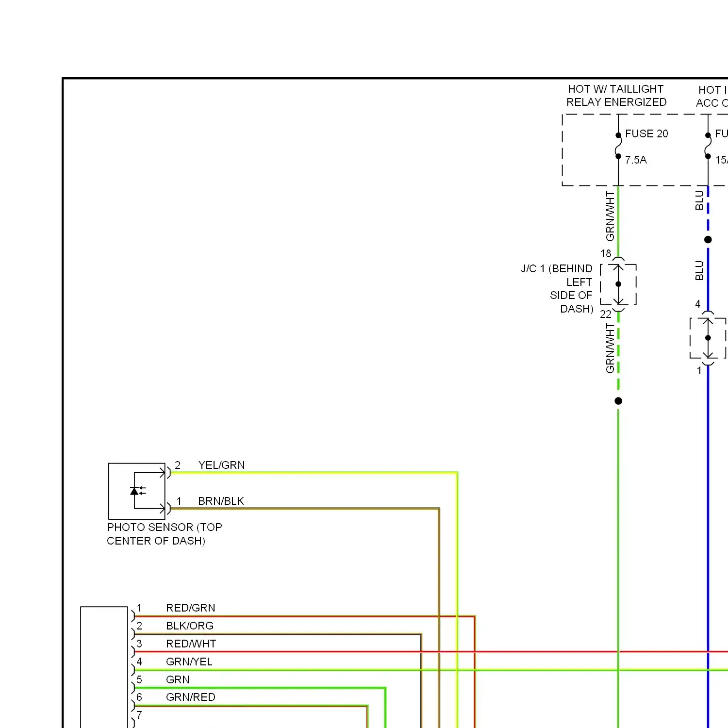This screenshot has width=728, height=728.
Task: Select the 'FUSE 20' label
Action: tap(646, 133)
